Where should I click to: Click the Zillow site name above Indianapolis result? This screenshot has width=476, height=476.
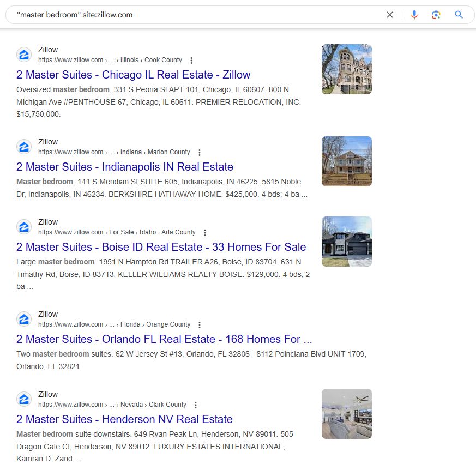(x=48, y=142)
